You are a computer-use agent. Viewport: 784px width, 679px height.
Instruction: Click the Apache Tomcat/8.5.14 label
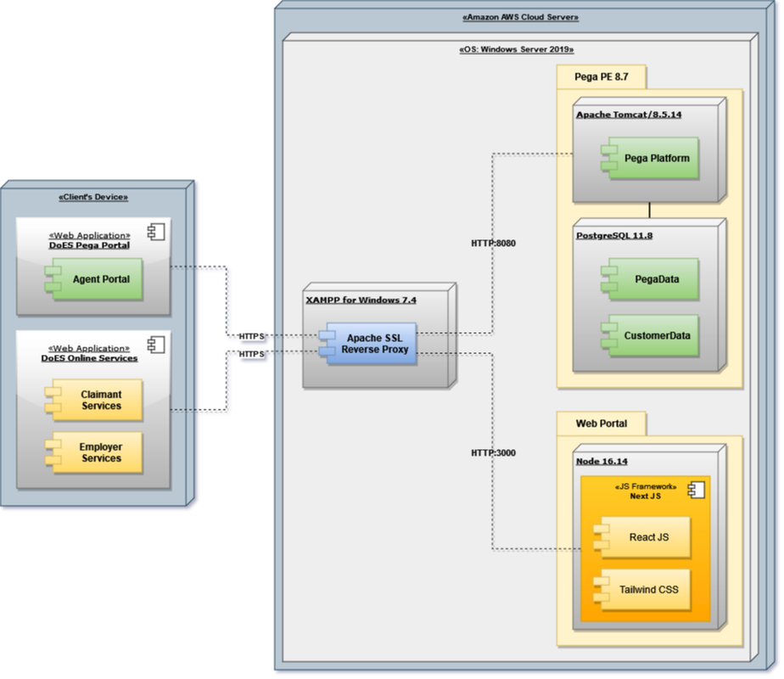629,115
